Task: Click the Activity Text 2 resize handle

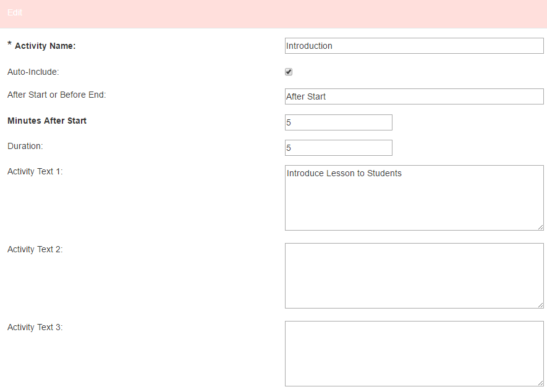Action: 540,305
